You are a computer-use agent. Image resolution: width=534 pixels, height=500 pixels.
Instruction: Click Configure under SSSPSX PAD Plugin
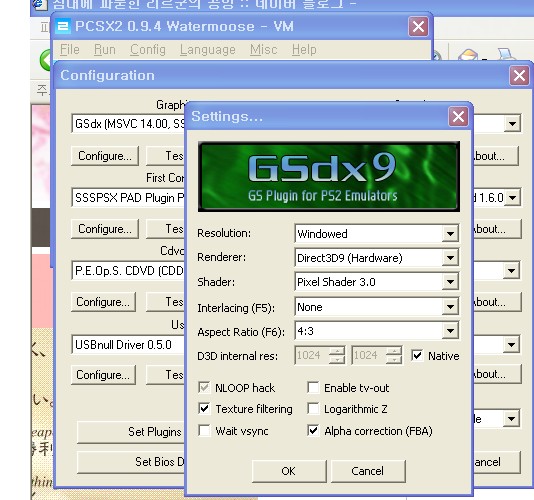[x=105, y=229]
